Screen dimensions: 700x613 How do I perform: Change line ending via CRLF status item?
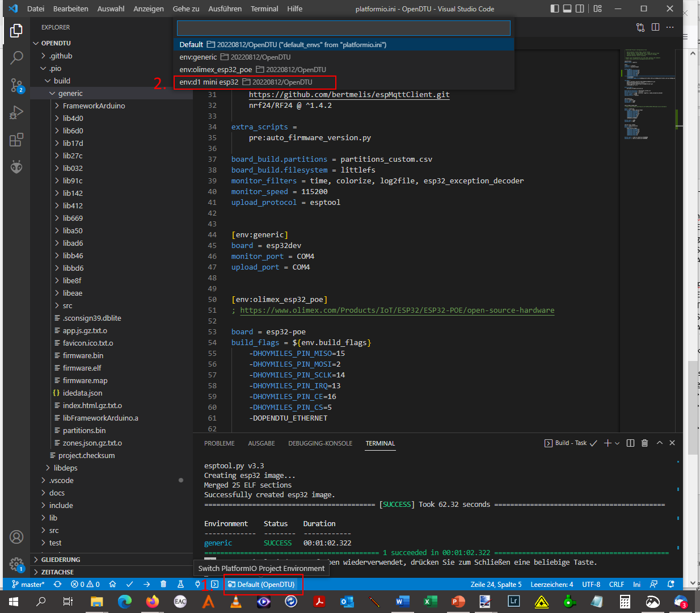coord(617,584)
